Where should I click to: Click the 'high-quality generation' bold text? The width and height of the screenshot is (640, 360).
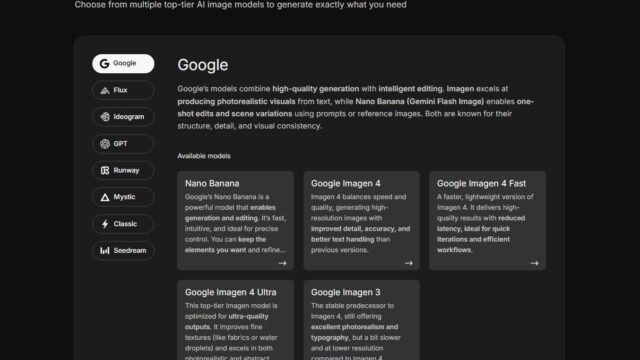316,89
